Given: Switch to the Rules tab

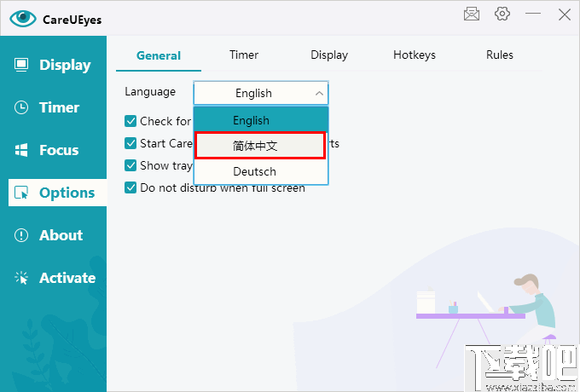Looking at the screenshot, I should click(500, 55).
